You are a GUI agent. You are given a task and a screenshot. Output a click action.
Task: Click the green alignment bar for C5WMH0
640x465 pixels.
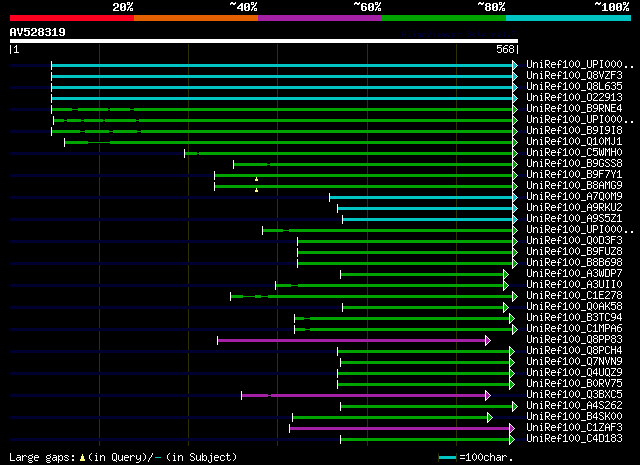point(349,154)
